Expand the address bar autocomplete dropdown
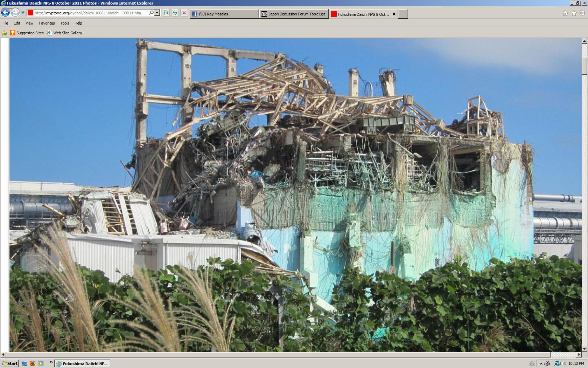588x368 pixels. pos(157,13)
